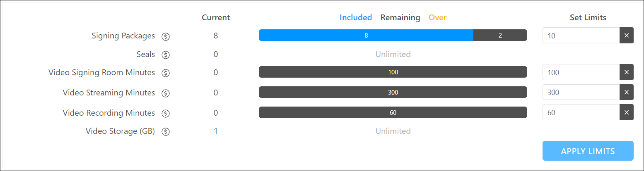The image size is (644, 171).
Task: Remove the Video Recording Minutes limit of 60
Action: click(626, 112)
